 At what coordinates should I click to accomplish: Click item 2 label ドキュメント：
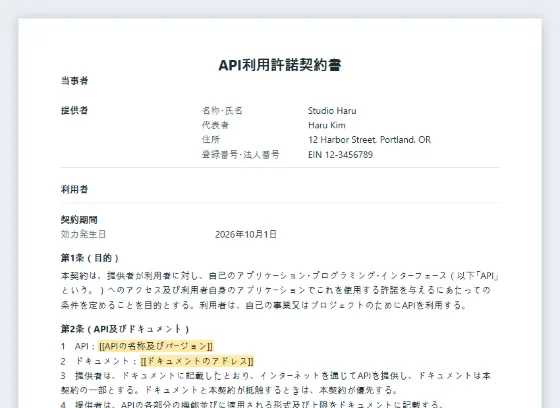pos(106,361)
